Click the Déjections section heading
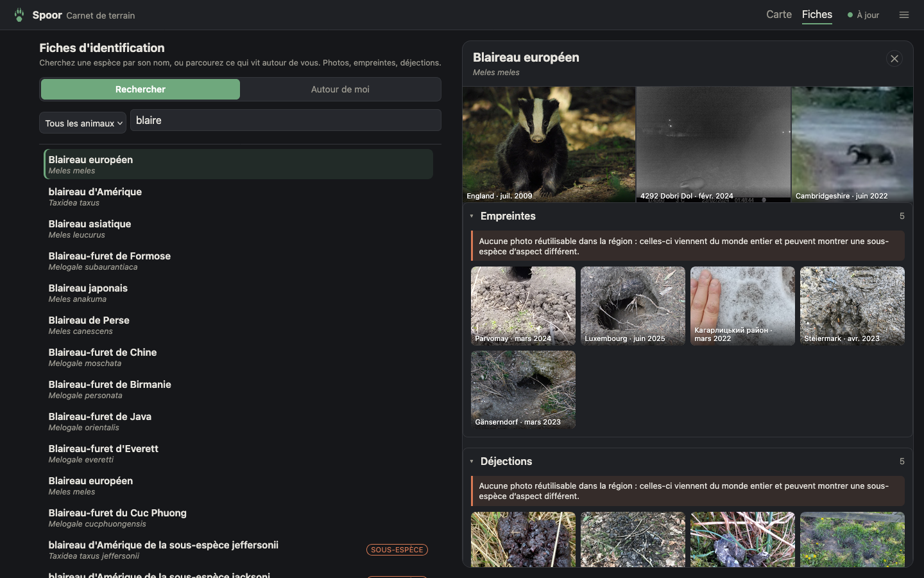The width and height of the screenshot is (924, 578). click(506, 462)
